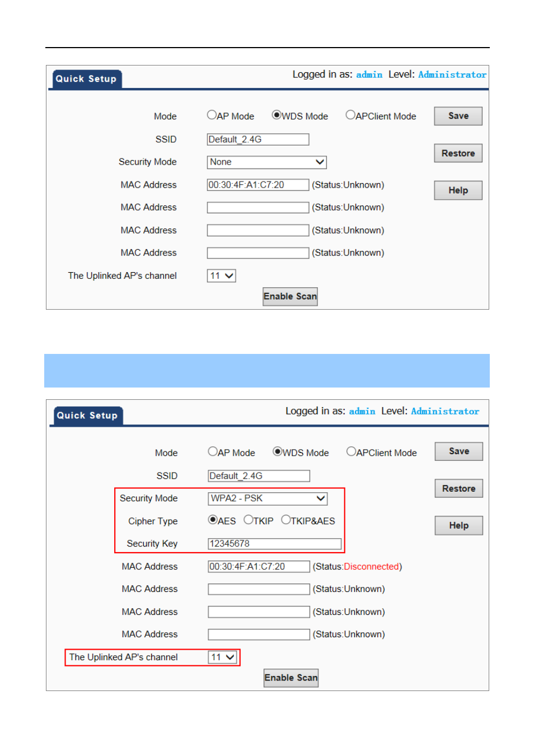This screenshot has width=534, height=756.
Task: Select APClient Mode in the WPA2-PSK panel
Action: pyautogui.click(x=351, y=451)
